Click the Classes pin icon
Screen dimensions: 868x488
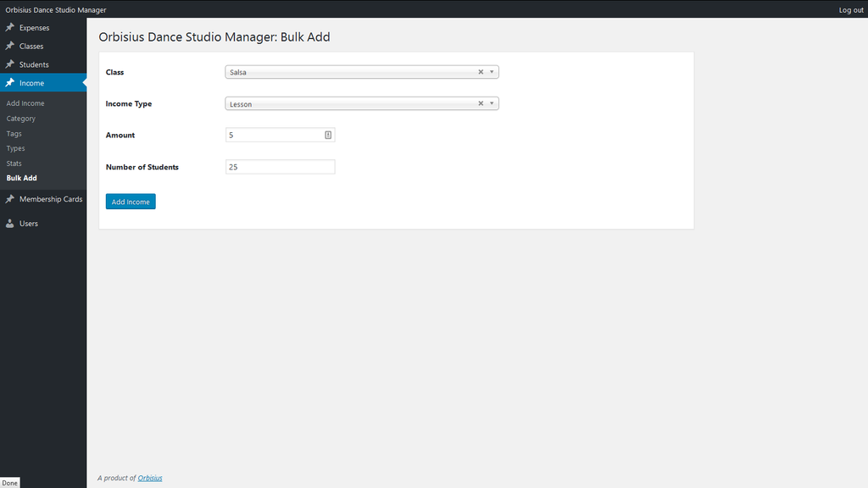pos(10,46)
